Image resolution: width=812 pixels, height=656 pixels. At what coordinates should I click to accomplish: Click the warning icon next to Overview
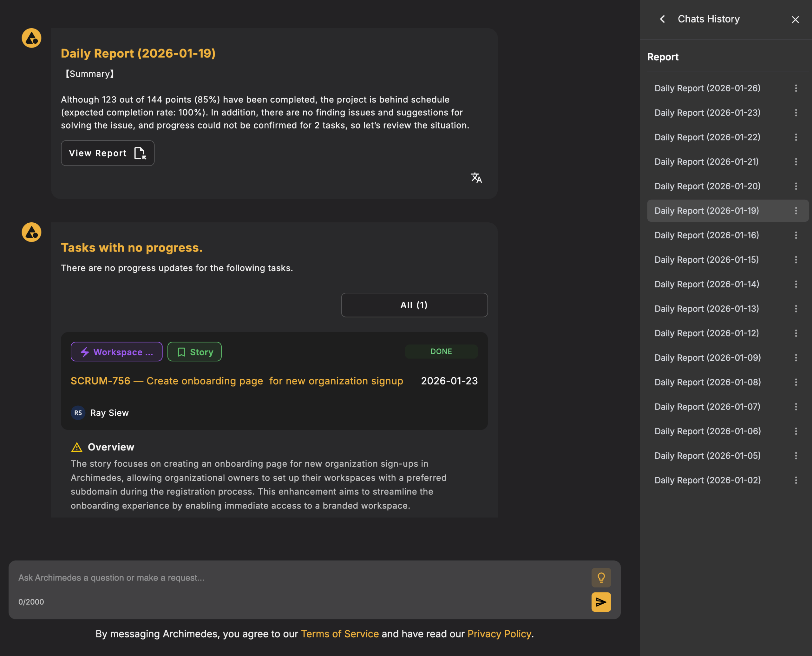click(77, 447)
